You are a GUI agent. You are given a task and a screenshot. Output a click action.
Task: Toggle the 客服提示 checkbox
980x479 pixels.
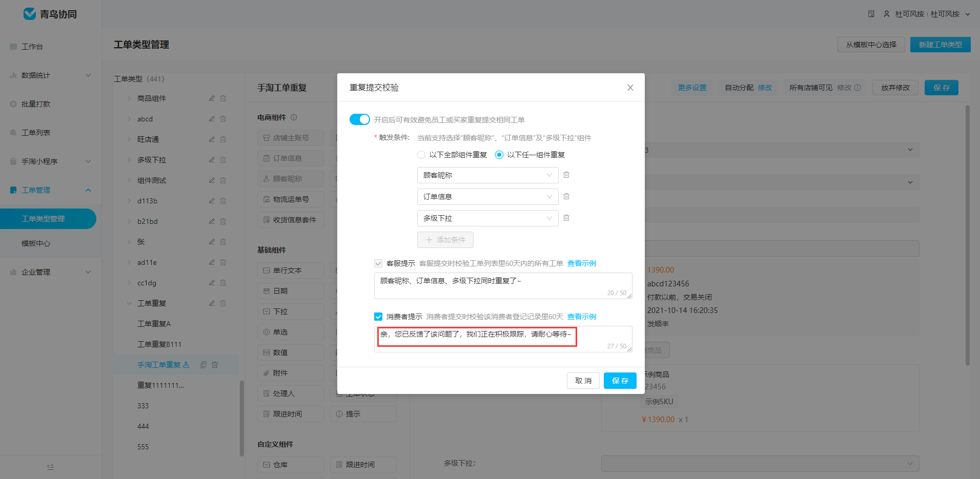378,263
